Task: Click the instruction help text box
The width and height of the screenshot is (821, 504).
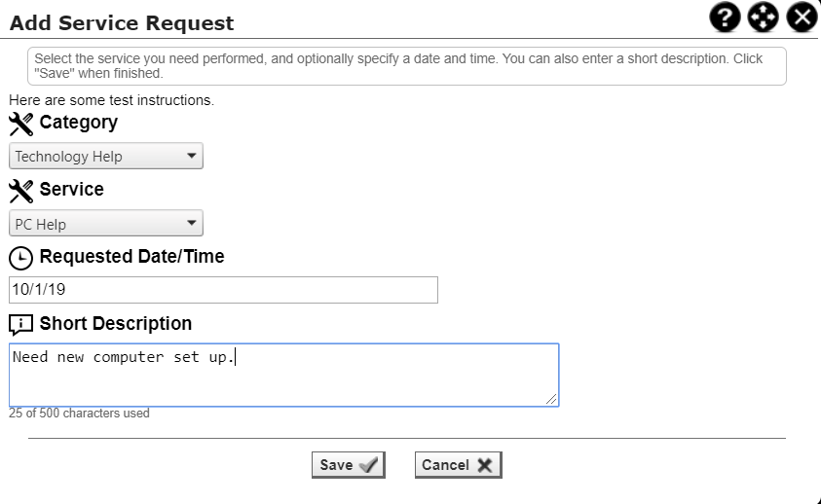Action: pos(406,66)
